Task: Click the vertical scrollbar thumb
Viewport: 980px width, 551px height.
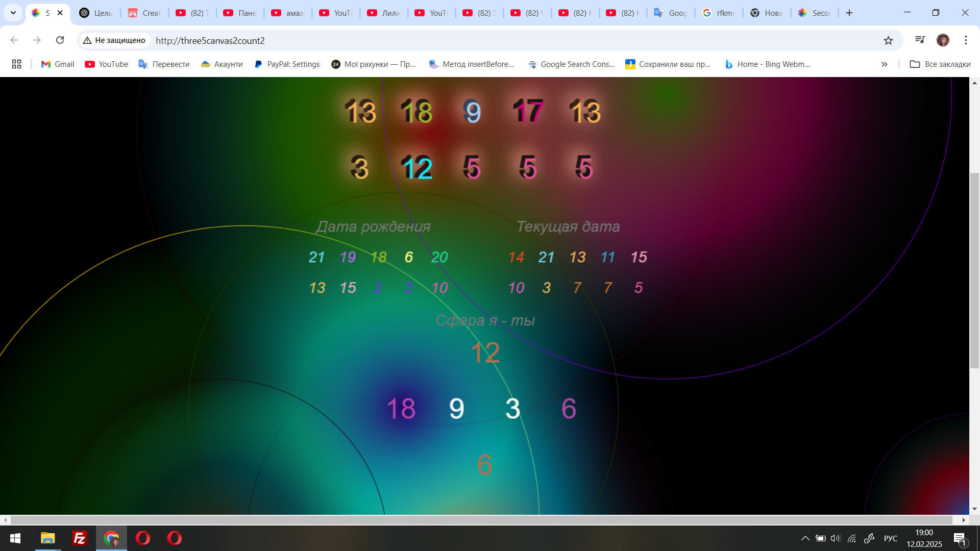Action: pos(974,270)
